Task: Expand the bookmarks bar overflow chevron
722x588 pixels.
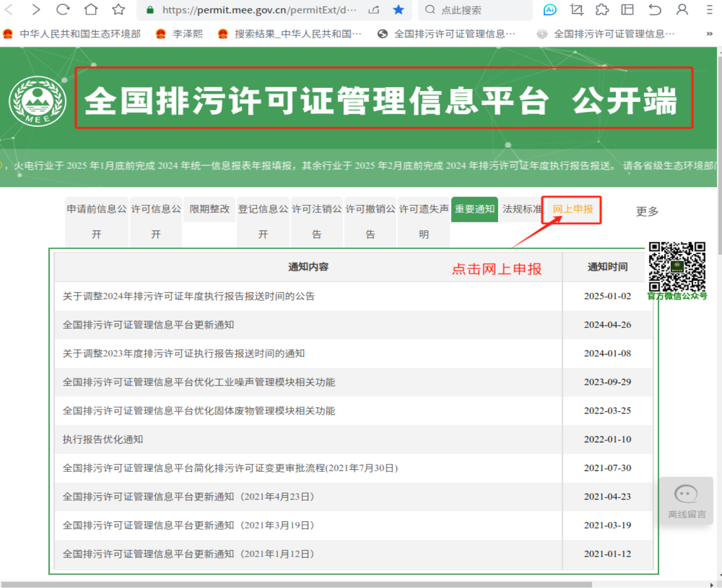Action: pos(709,34)
